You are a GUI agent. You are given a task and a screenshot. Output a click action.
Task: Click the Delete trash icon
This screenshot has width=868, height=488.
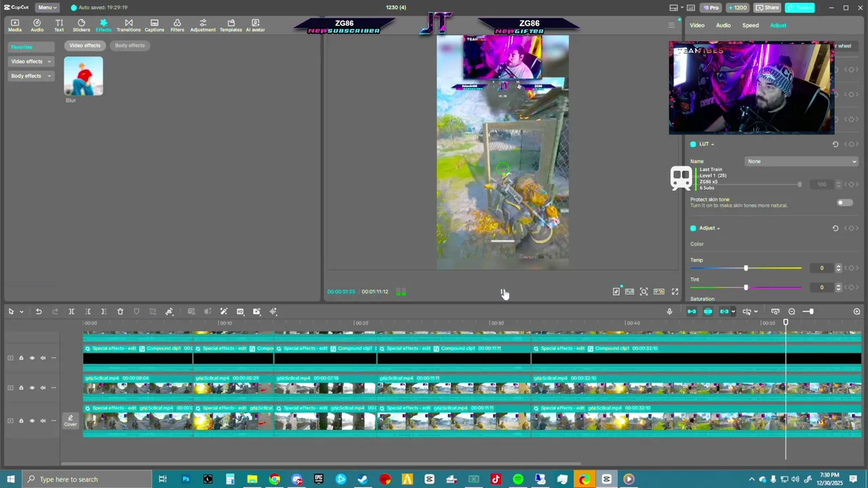(120, 312)
